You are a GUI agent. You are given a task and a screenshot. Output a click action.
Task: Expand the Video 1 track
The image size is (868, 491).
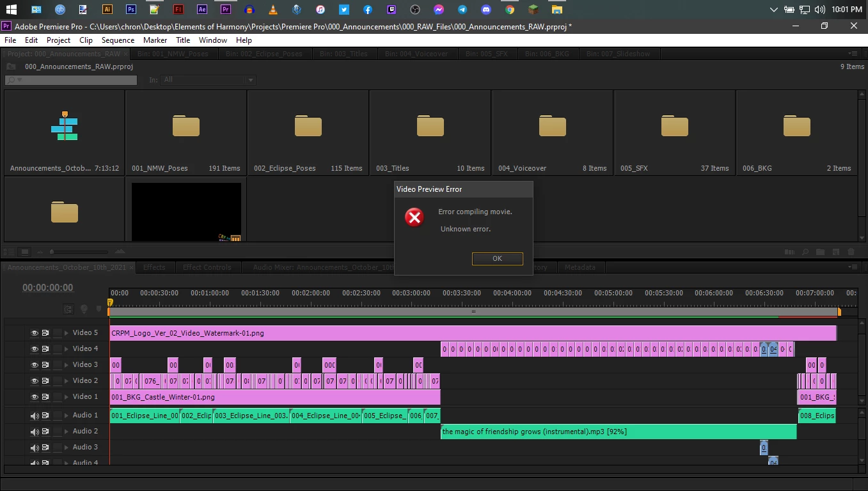coord(67,397)
